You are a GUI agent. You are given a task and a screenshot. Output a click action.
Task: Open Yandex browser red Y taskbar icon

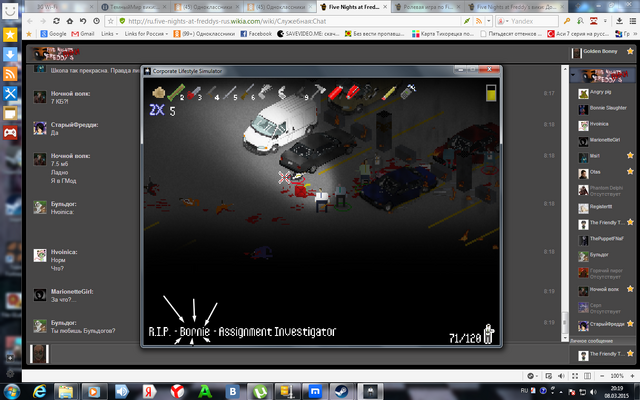177,392
